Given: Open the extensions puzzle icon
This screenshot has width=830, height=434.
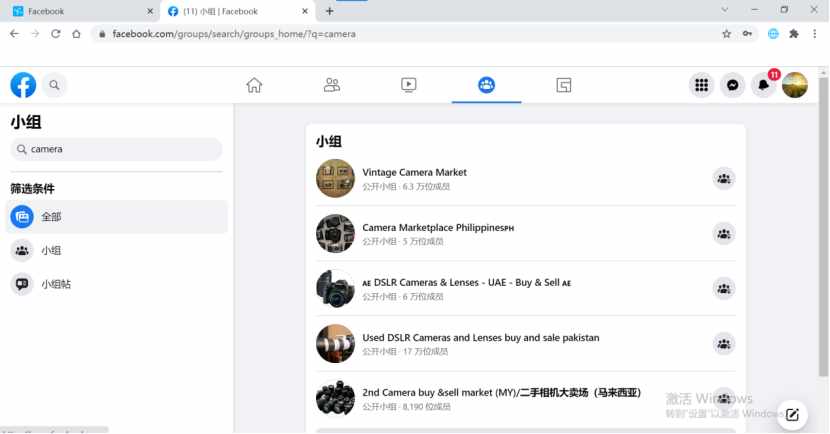Looking at the screenshot, I should click(x=793, y=34).
